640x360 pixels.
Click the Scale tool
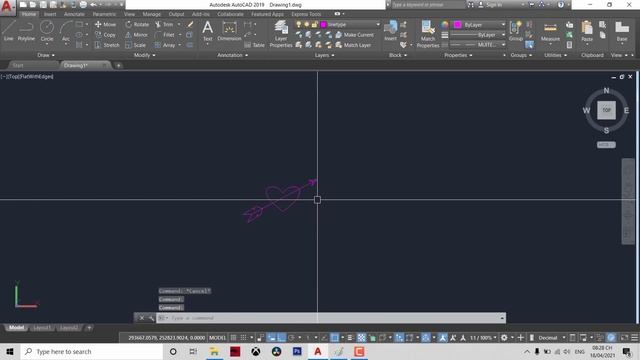[x=136, y=45]
